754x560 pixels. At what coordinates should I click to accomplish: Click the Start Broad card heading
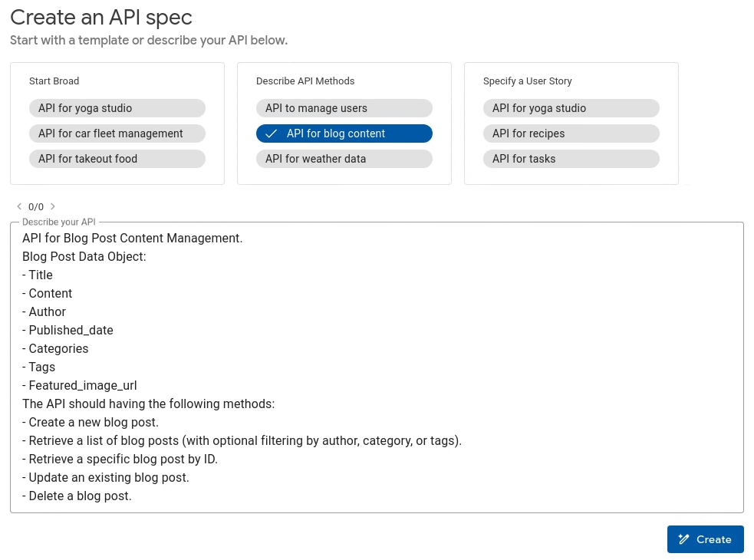coord(54,81)
